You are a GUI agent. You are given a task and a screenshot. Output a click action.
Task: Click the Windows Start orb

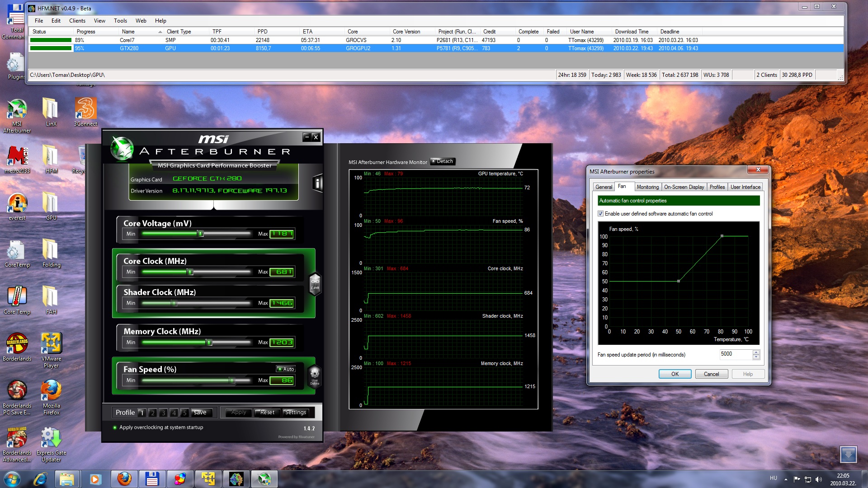(x=12, y=479)
